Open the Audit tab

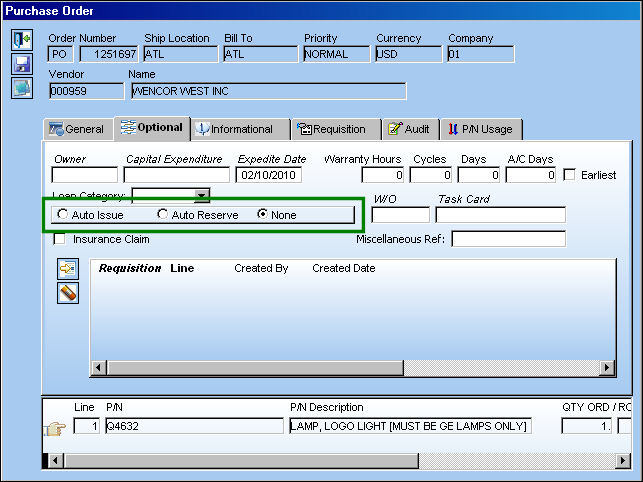(411, 129)
